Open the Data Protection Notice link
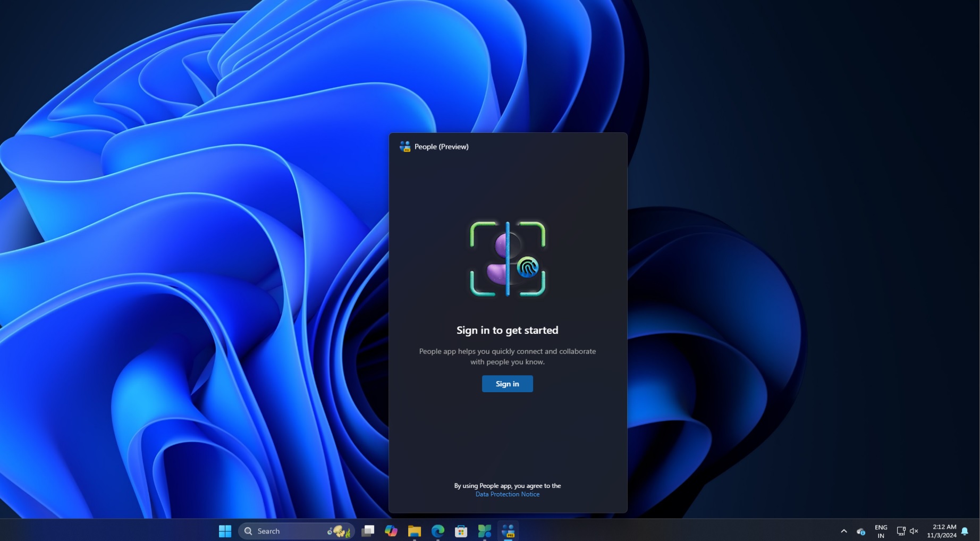Viewport: 980px width, 541px height. pyautogui.click(x=507, y=494)
